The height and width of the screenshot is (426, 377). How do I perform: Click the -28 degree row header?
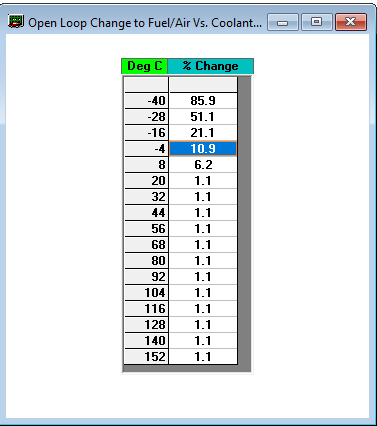pyautogui.click(x=146, y=117)
